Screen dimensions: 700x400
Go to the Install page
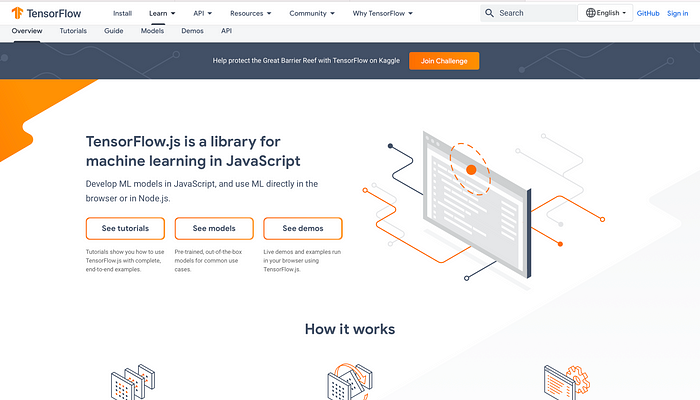(122, 13)
